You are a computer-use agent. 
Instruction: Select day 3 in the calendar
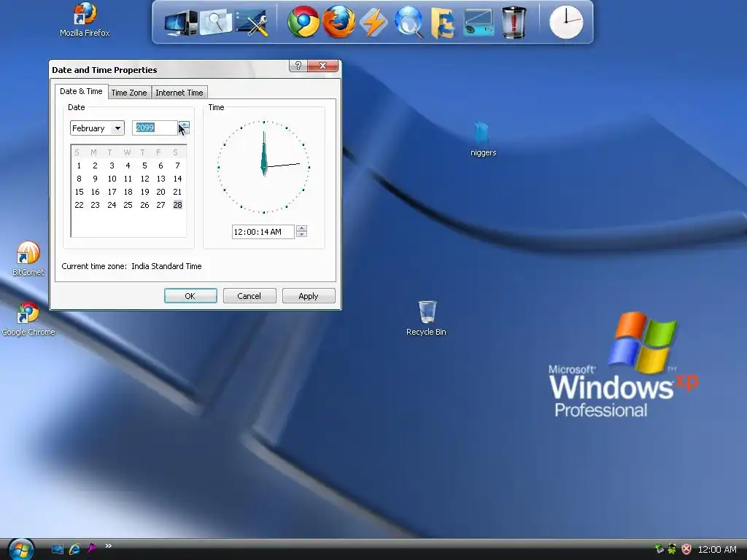[112, 166]
